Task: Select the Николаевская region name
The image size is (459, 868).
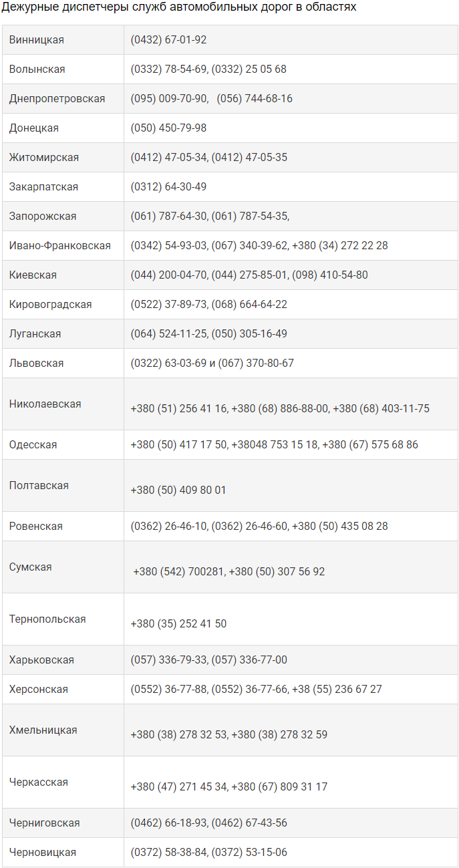Action: tap(45, 404)
